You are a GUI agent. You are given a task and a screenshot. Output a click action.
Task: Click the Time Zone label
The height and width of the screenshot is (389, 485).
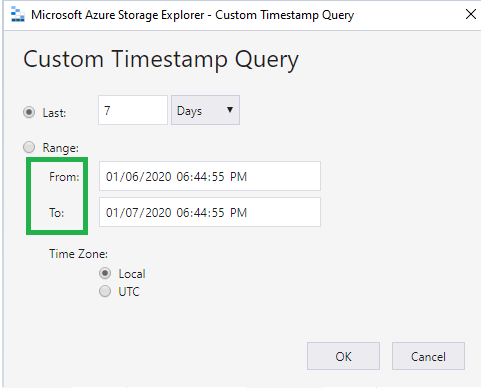click(78, 254)
